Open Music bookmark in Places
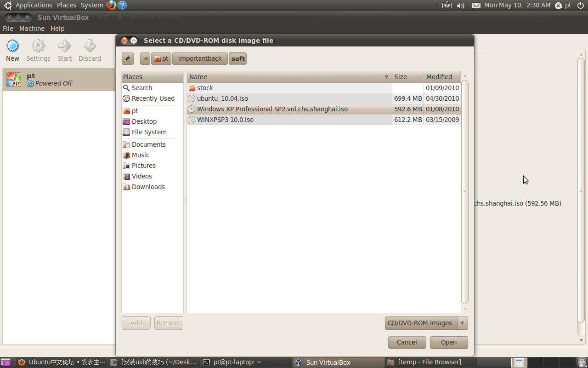The height and width of the screenshot is (368, 588). coord(153,155)
